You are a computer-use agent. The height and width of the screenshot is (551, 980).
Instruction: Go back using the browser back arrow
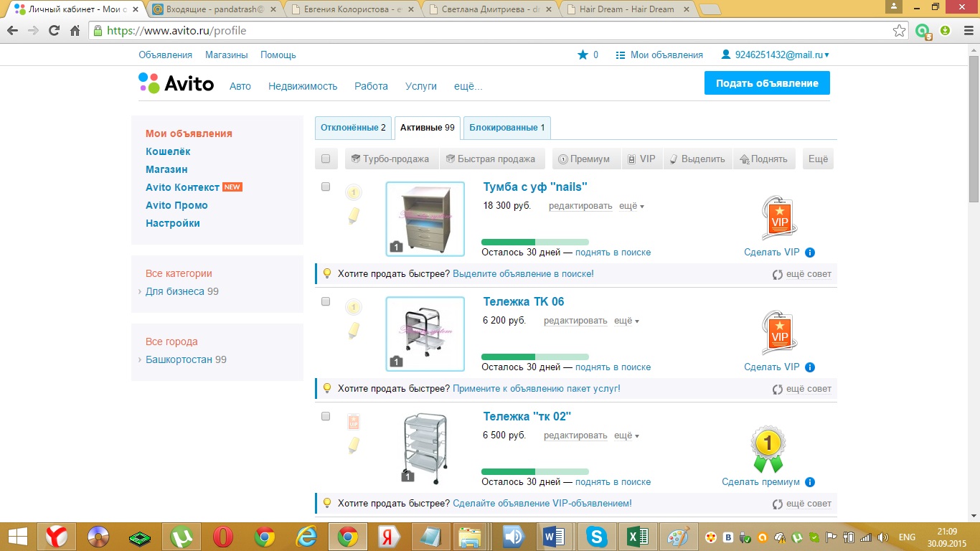[x=13, y=31]
